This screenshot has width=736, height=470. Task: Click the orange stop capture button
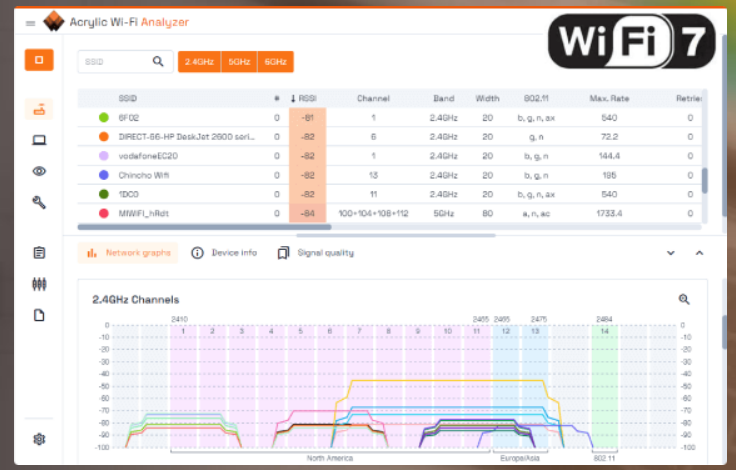tap(39, 60)
